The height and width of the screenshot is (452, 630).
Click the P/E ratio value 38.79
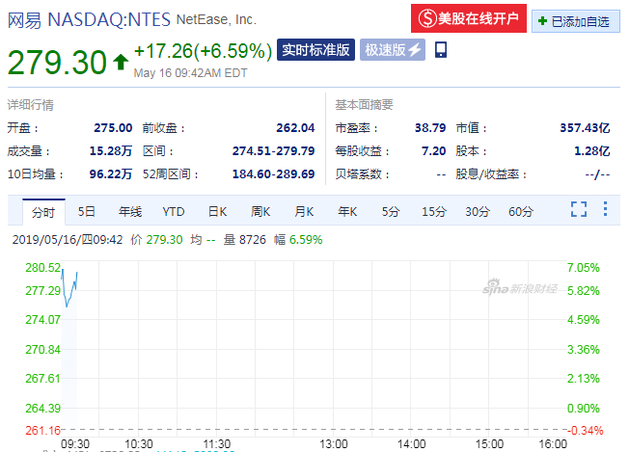click(x=430, y=128)
